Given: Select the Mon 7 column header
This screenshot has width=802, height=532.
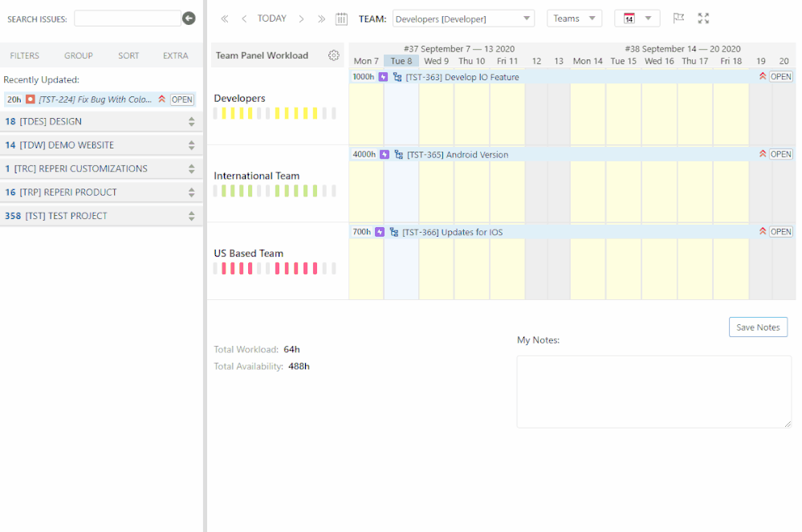Looking at the screenshot, I should (x=366, y=61).
